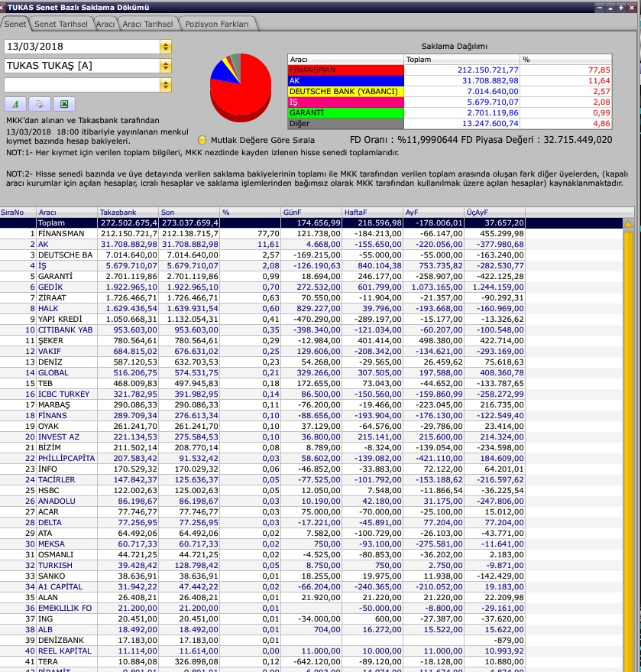Sort by the HaftaF column header
Screen dimensions: 641x672
[x=373, y=212]
